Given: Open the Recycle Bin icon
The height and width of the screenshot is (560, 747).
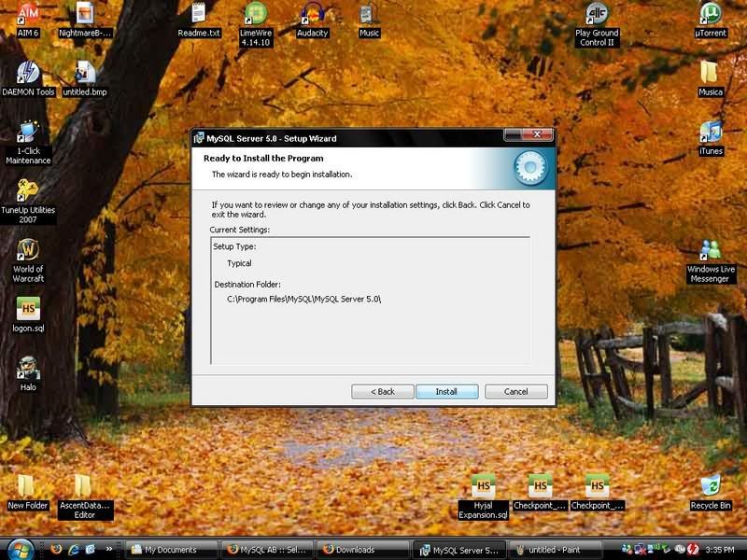Looking at the screenshot, I should click(x=711, y=492).
